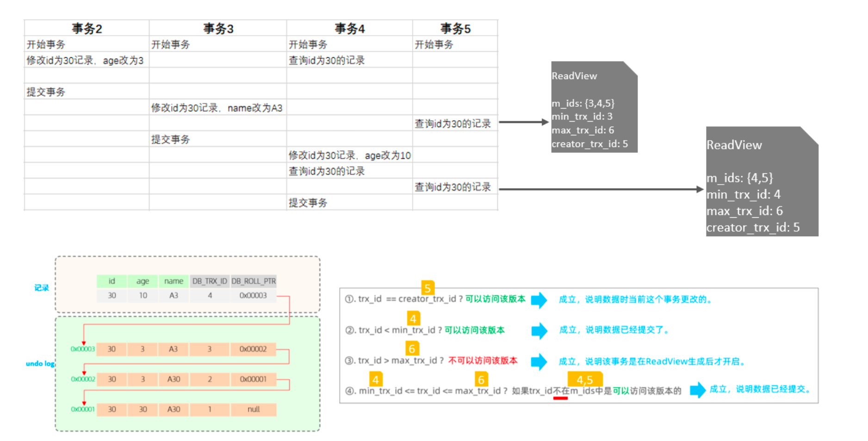Click the DB_ROLL_PTR column header

tap(254, 281)
